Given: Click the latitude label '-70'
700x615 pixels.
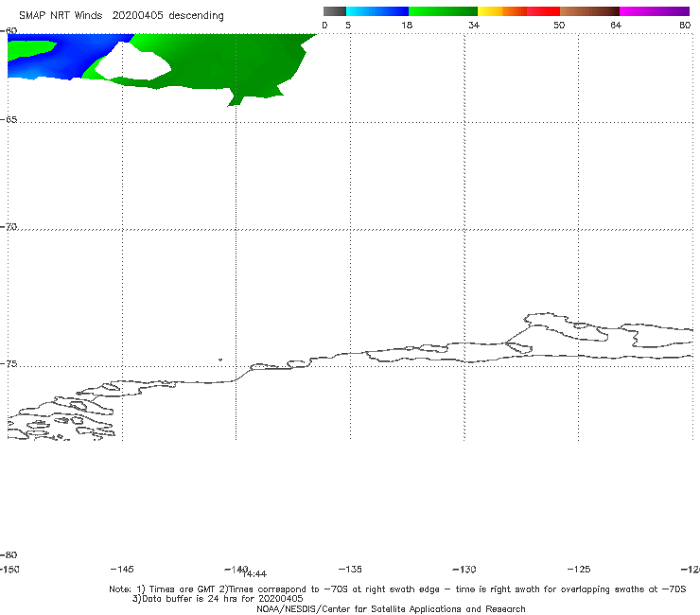Looking at the screenshot, I should point(9,227).
